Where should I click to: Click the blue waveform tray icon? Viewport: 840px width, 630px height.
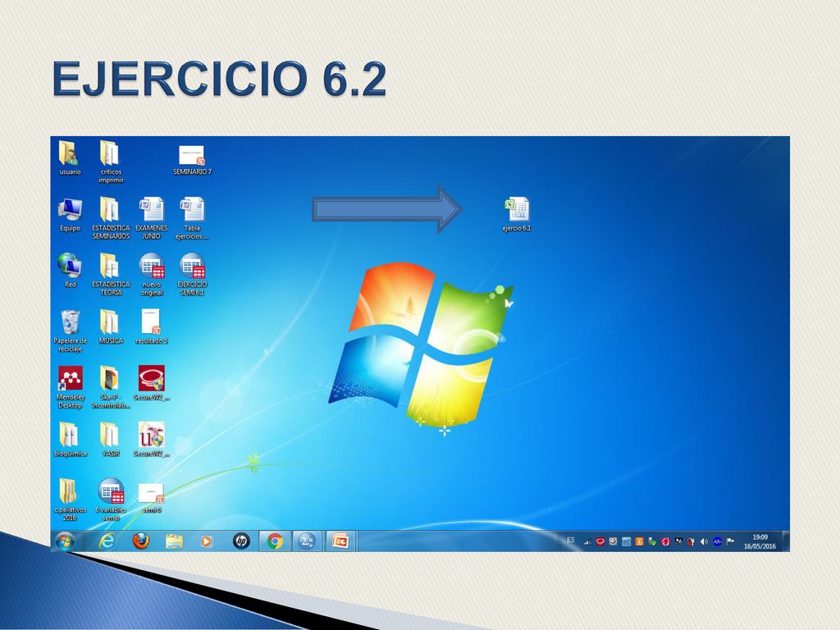(717, 542)
